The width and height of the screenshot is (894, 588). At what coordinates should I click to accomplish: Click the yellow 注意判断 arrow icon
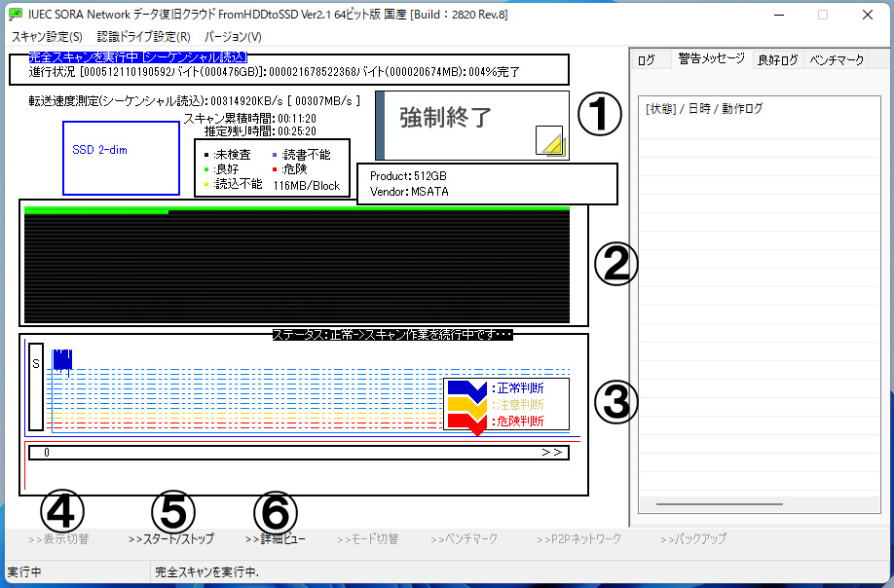coord(466,404)
